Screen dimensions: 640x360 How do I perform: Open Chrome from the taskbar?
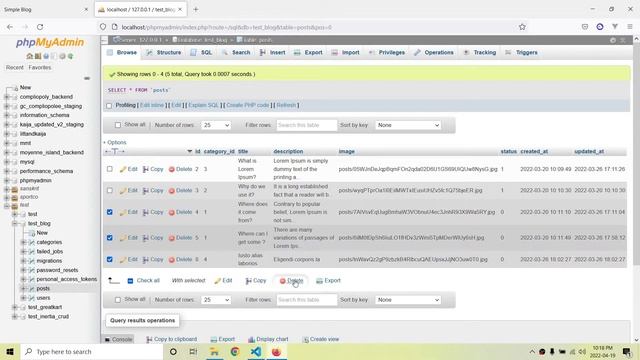[235, 351]
